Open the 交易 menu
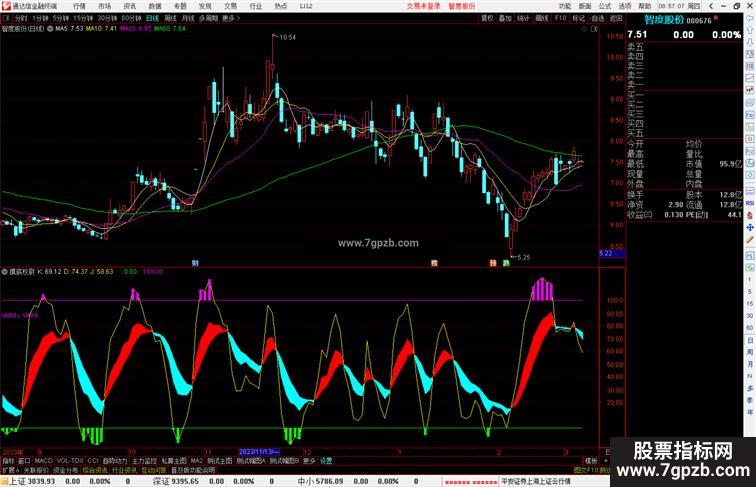Viewport: 756px width, 487px height. point(230,6)
